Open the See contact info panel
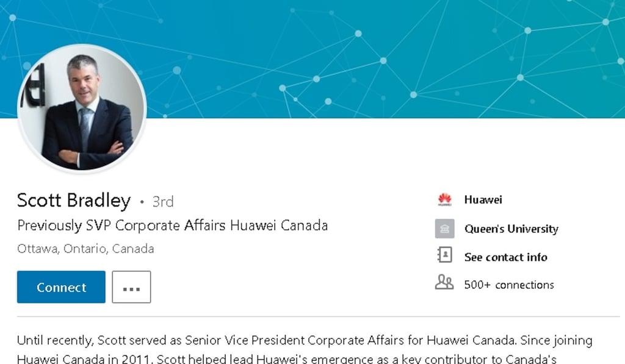Viewport: 625px width, 364px height. point(505,257)
